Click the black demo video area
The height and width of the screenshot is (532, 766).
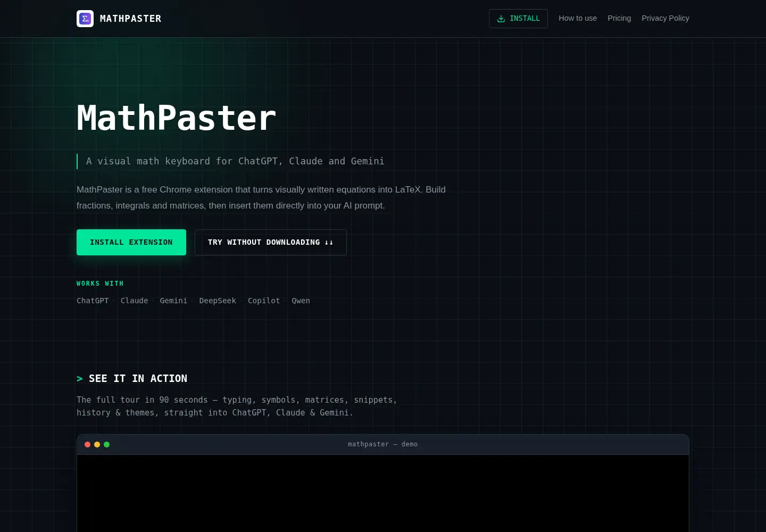[x=383, y=493]
